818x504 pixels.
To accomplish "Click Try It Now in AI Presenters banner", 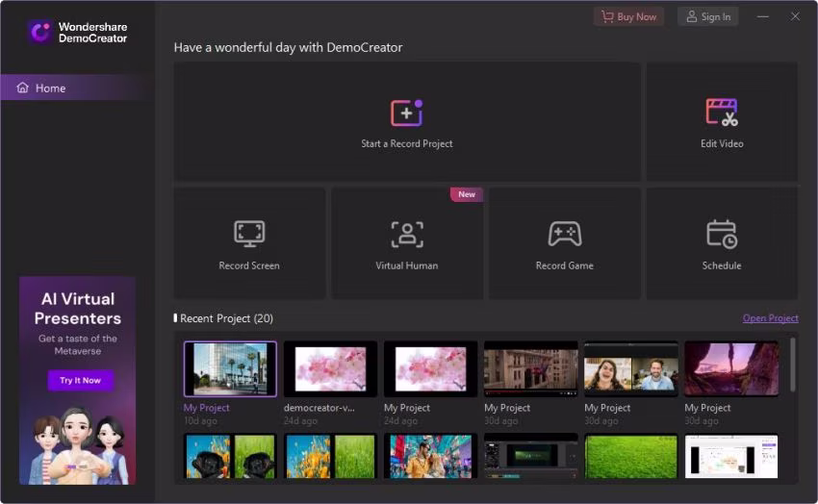I will coord(80,381).
